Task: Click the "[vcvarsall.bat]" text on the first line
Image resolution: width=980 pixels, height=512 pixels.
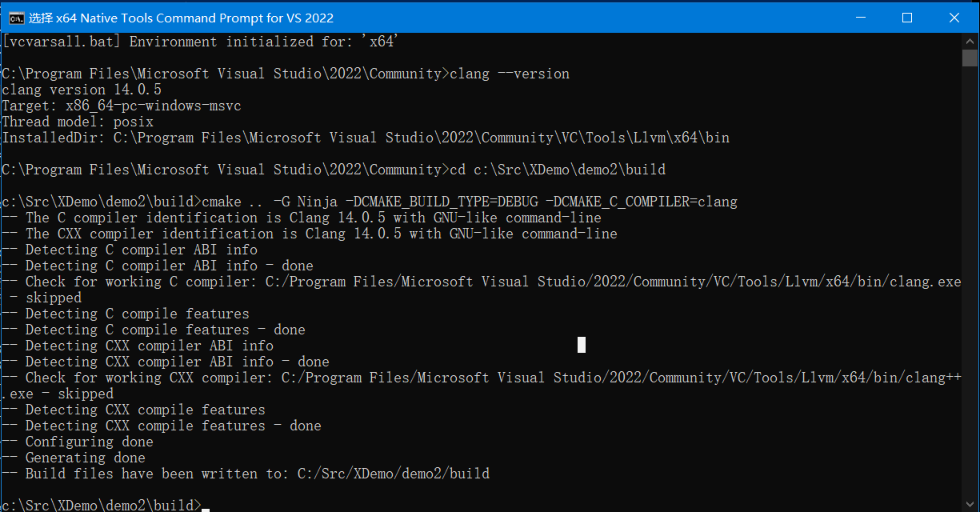Action: tap(62, 42)
